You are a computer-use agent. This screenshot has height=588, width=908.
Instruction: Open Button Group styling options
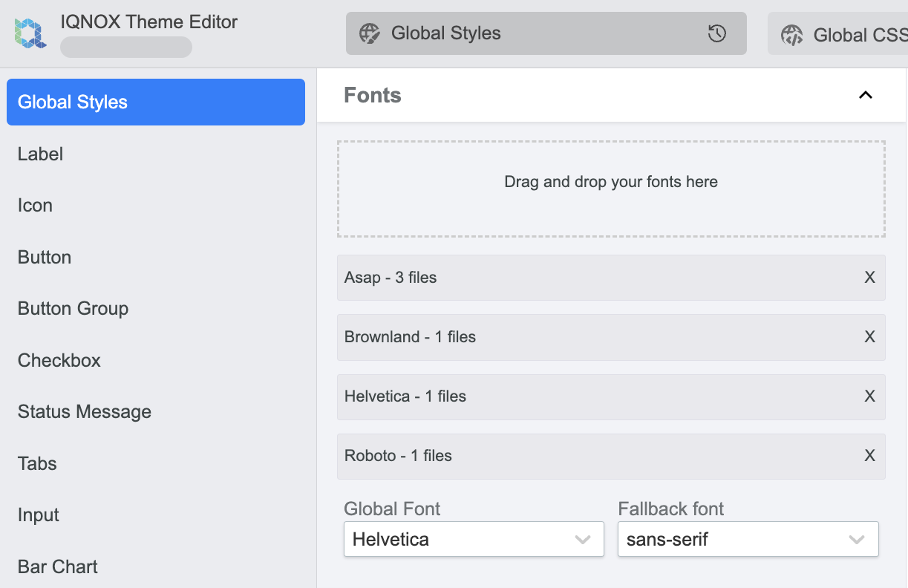[73, 308]
